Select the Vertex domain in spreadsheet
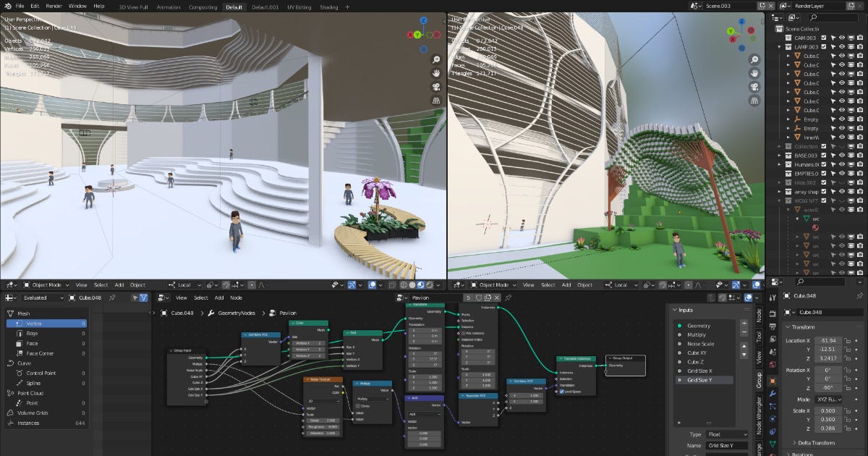 click(x=48, y=324)
